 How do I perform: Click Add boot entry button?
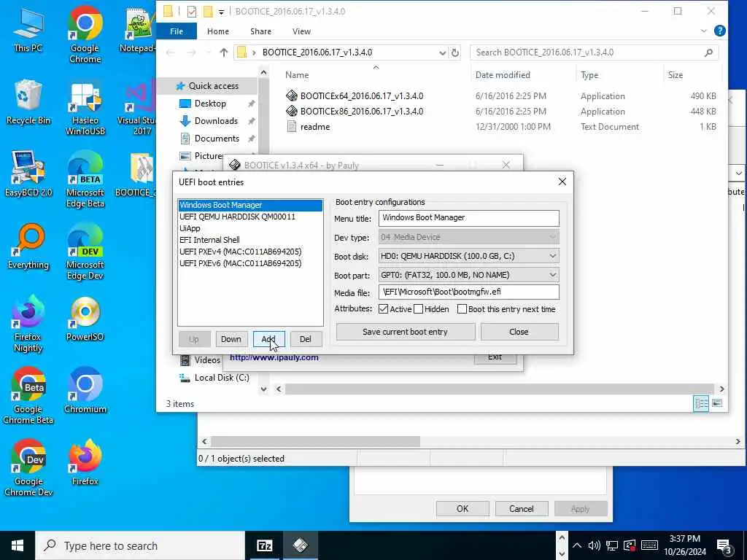[x=268, y=339]
